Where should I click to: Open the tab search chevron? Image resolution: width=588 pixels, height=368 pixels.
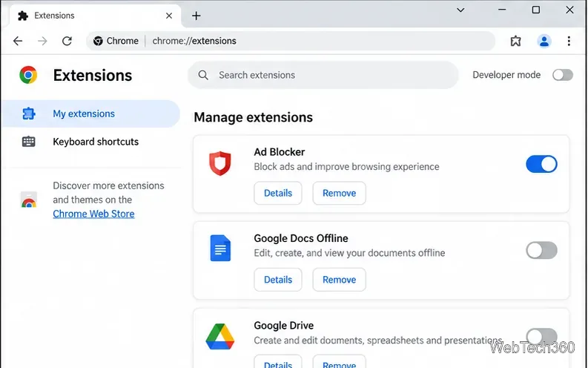(460, 10)
